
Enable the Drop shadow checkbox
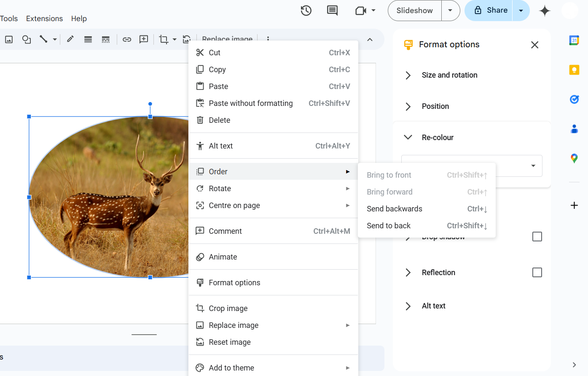(537, 237)
